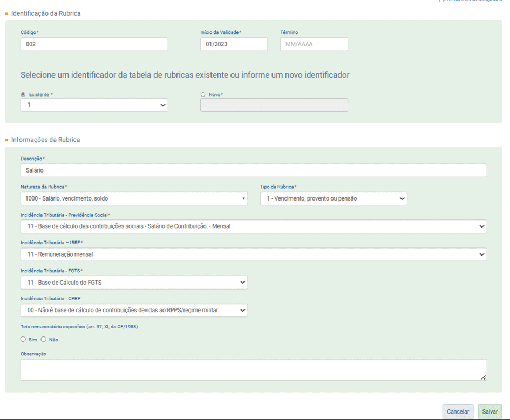Expand the Natureza da Rubrica dropdown
Screen dimensions: 510x420
pos(134,199)
